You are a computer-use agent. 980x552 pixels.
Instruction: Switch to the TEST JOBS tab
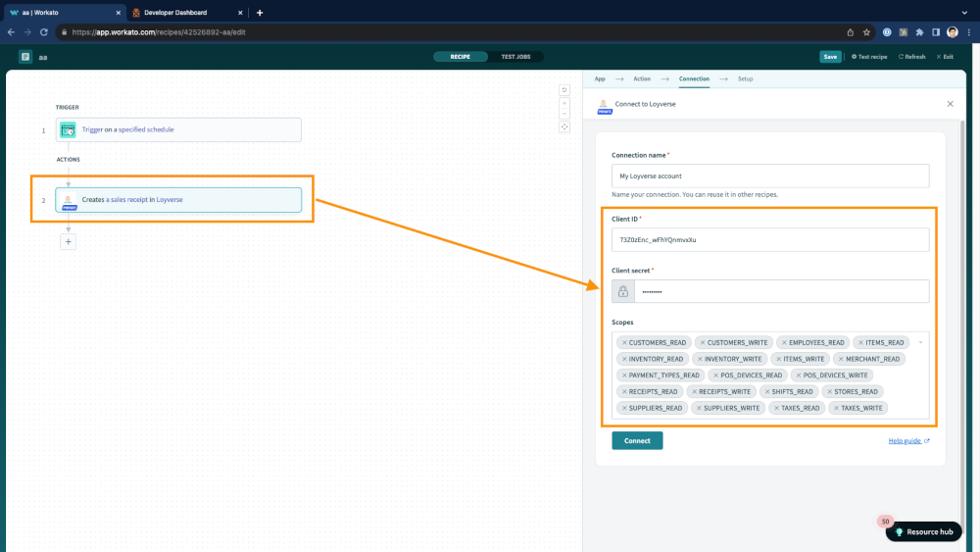point(515,57)
